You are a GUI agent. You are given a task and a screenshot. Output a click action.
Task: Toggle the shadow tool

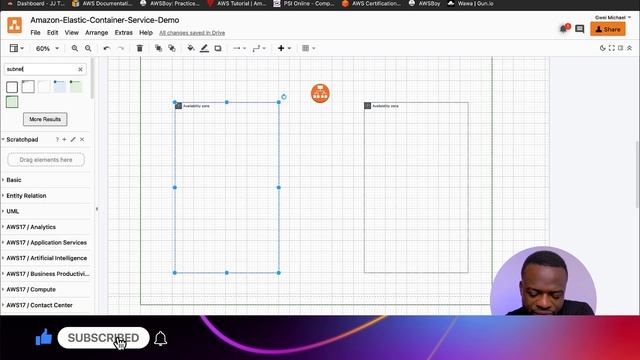point(218,48)
